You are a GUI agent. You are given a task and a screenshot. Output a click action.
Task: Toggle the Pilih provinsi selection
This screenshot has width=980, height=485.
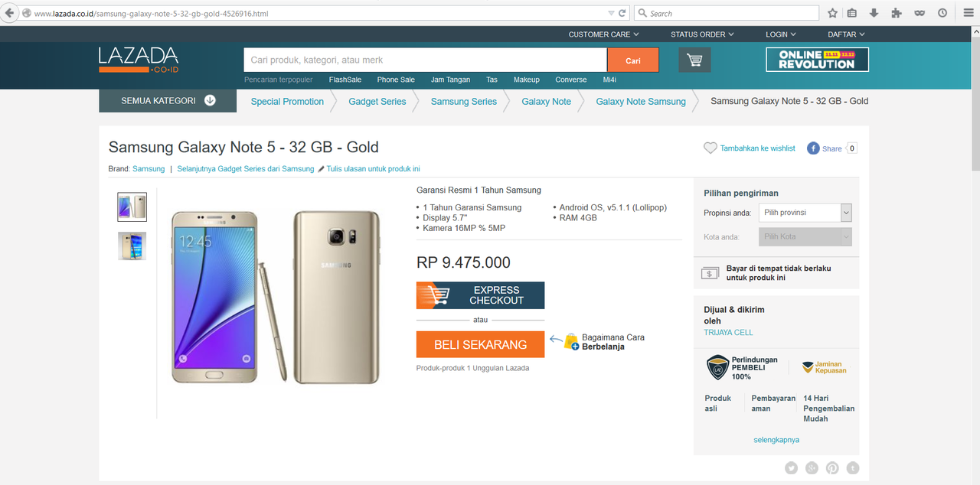(x=805, y=212)
